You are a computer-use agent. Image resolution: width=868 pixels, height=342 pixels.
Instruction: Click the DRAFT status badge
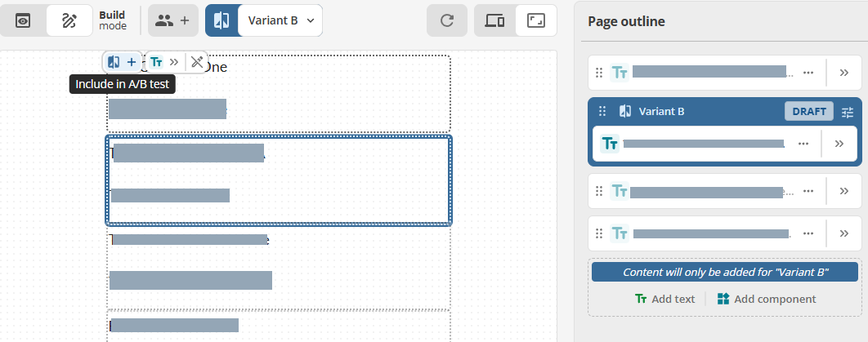click(x=809, y=112)
